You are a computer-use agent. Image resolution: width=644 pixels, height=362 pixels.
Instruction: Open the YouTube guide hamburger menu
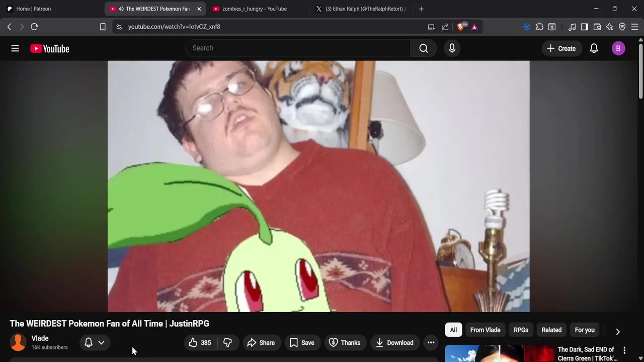(x=15, y=48)
